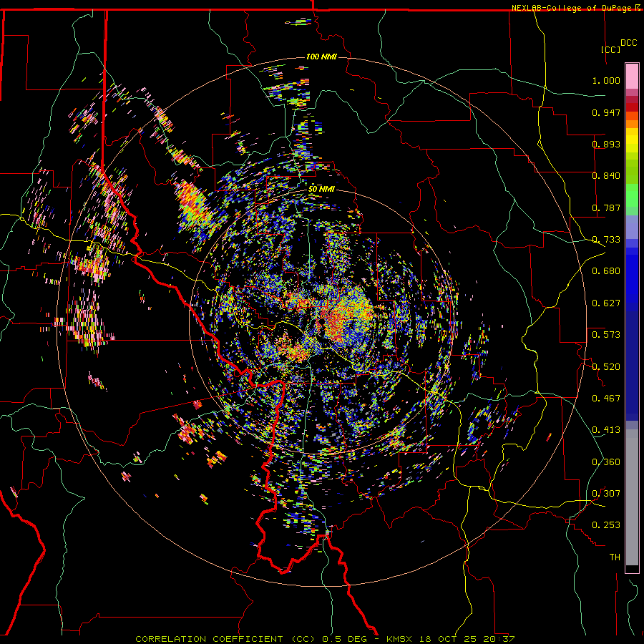This screenshot has width=644, height=644.
Task: Click the 0.467 legend value
Action: click(606, 398)
